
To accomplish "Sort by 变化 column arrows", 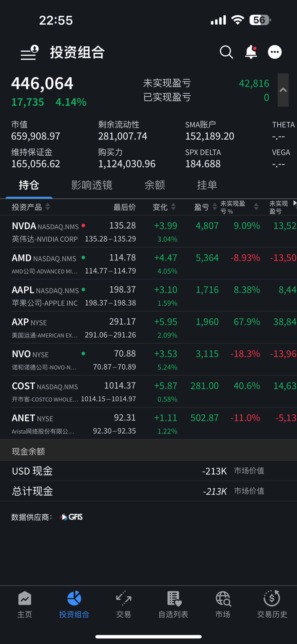I will coord(173,207).
